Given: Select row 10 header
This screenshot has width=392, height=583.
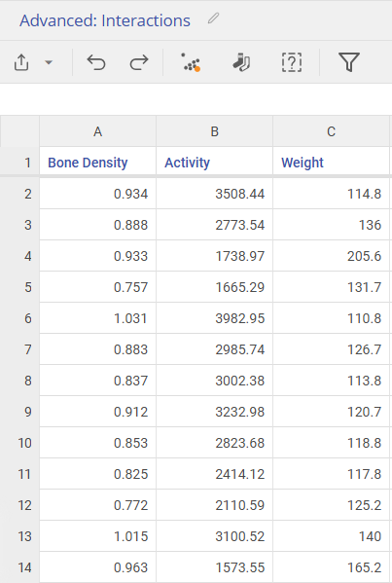Looking at the screenshot, I should (x=19, y=443).
